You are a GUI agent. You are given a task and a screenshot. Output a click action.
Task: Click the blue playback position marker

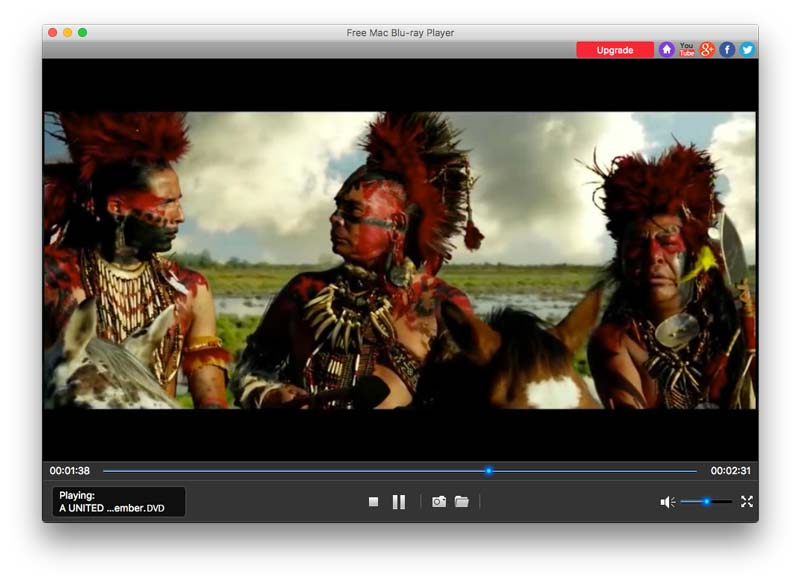coord(489,471)
